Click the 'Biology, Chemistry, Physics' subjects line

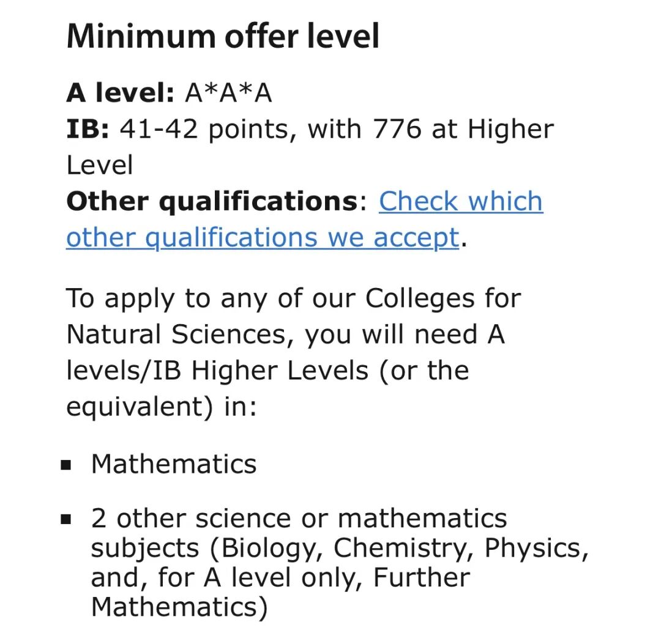[x=340, y=549]
